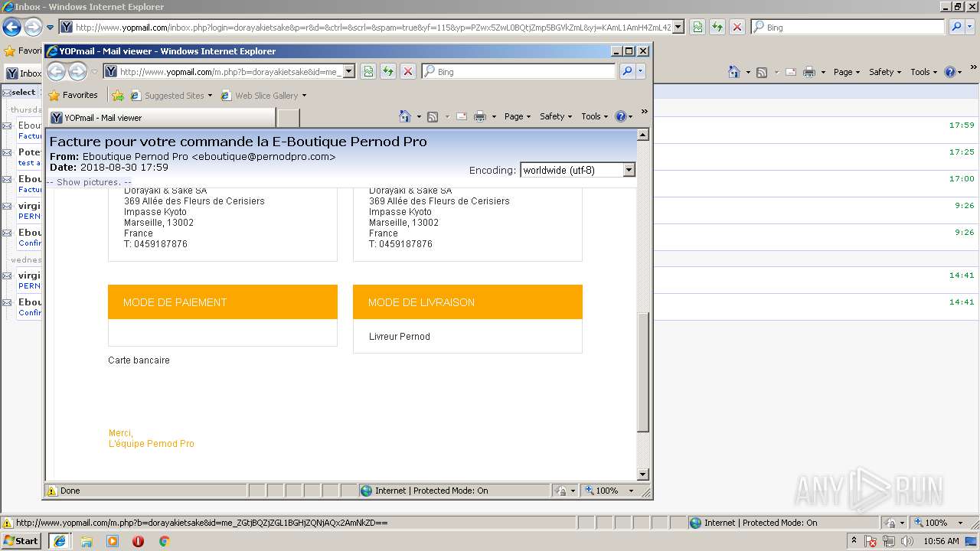Screen dimensions: 980x551
Task: Open Suggested Sites dropdown
Action: pyautogui.click(x=171, y=96)
